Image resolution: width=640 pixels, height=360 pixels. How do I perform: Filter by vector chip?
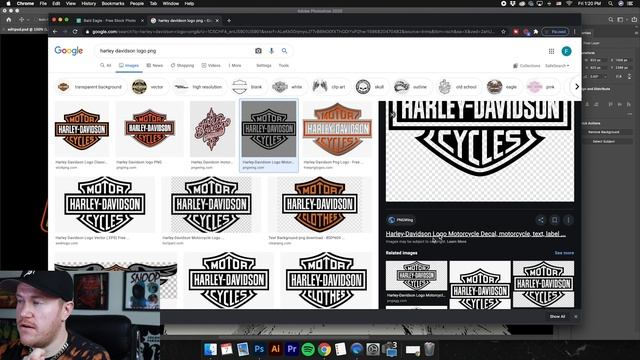point(148,87)
